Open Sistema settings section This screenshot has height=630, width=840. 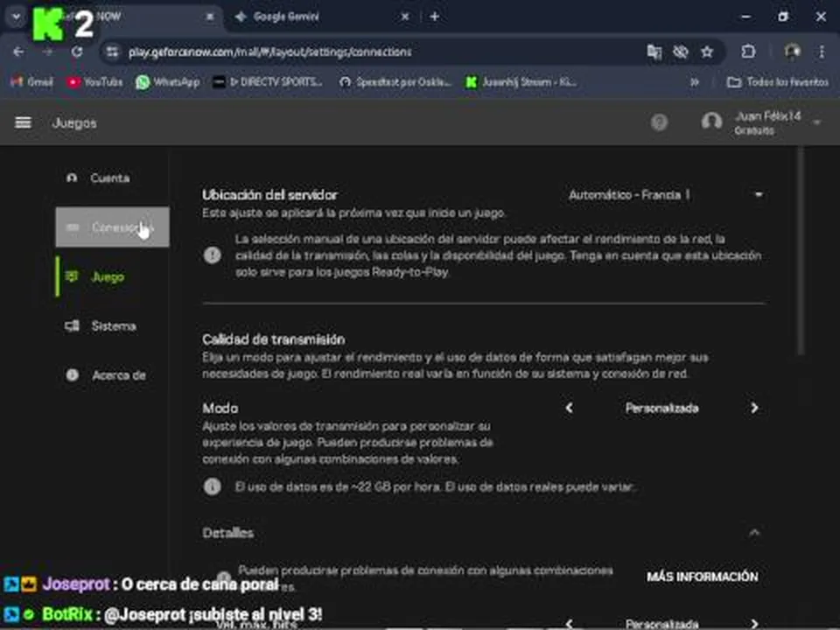pos(112,325)
